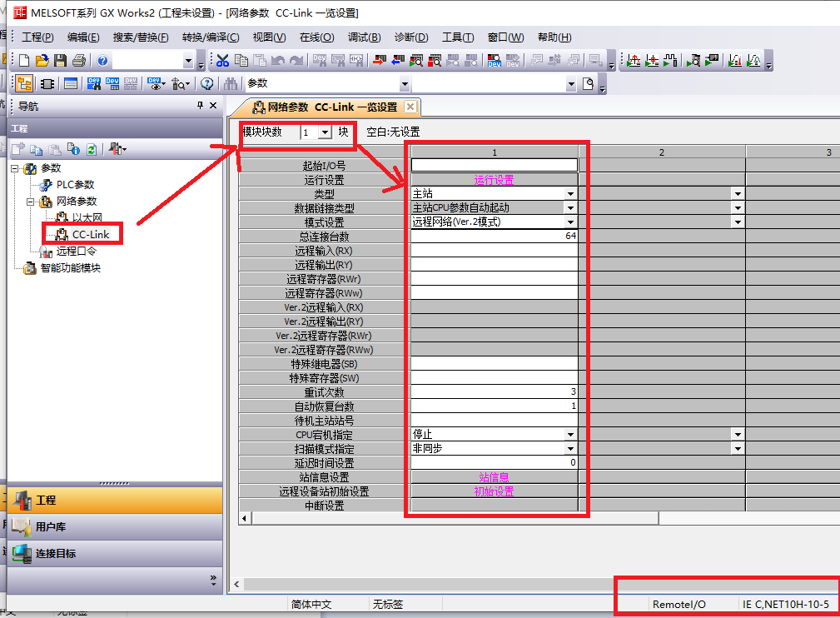
Task: Click the 运行设置 magenta button
Action: coord(494,180)
